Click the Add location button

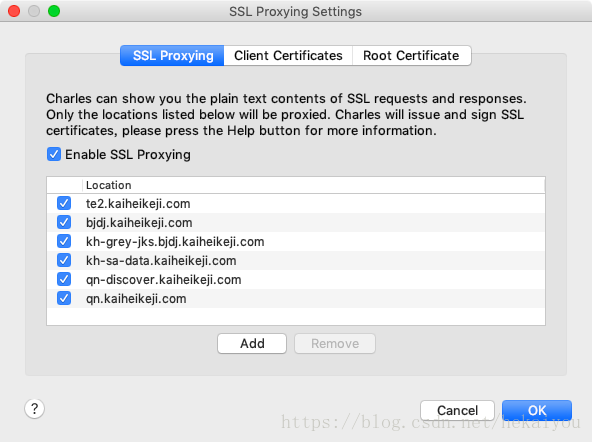252,343
